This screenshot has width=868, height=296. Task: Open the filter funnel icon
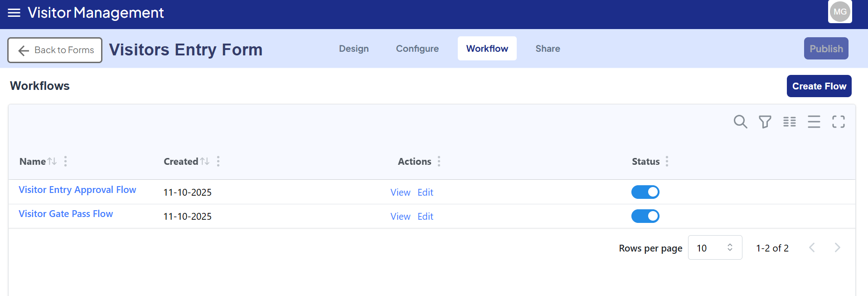pos(765,122)
